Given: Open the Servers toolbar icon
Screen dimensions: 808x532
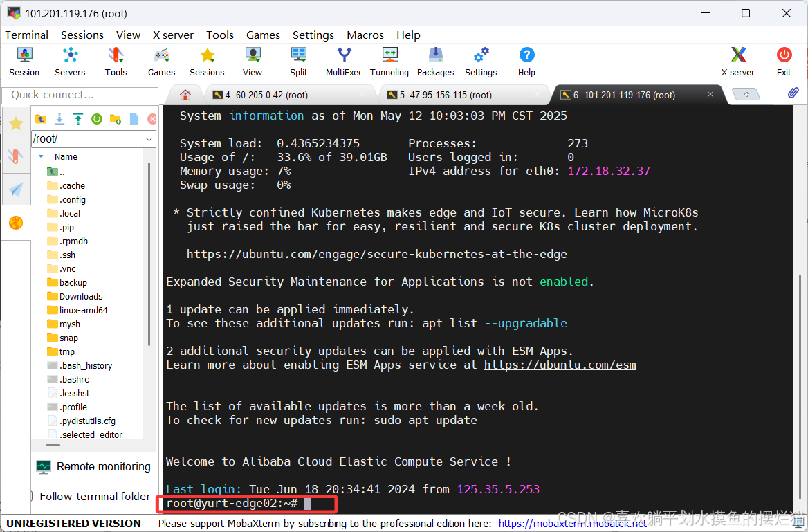Looking at the screenshot, I should point(70,62).
